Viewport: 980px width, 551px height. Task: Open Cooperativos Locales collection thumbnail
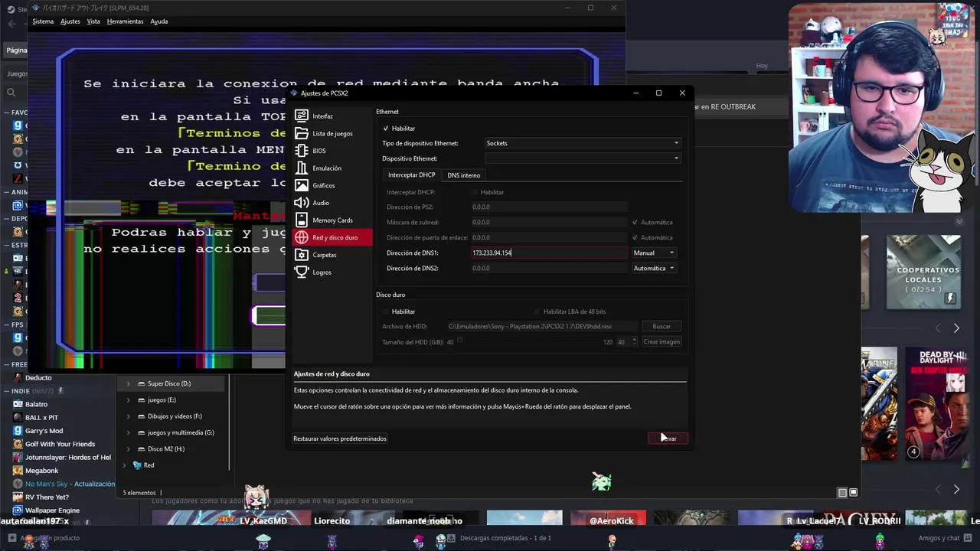point(923,272)
